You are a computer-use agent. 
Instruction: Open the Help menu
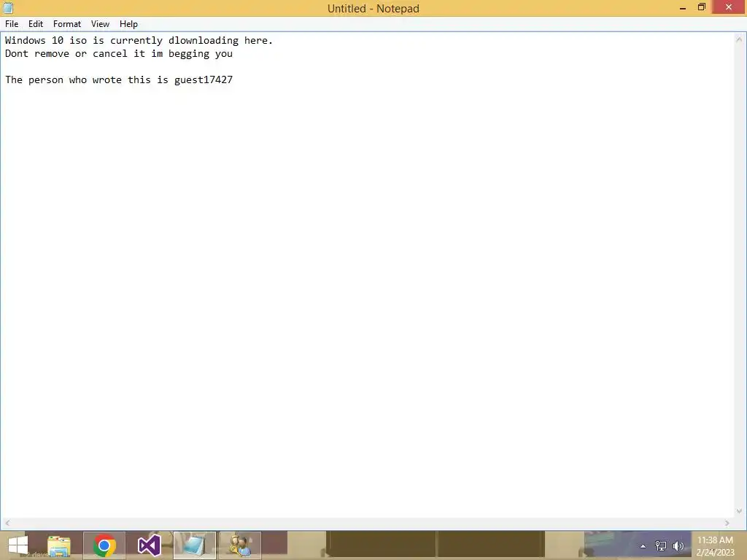click(x=128, y=24)
